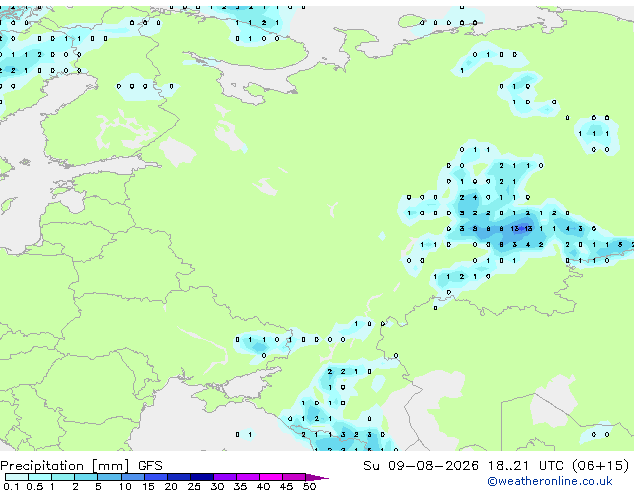This screenshot has height=490, width=634.
Task: Click the date text "Su 09-08-2026"
Action: pos(421,466)
